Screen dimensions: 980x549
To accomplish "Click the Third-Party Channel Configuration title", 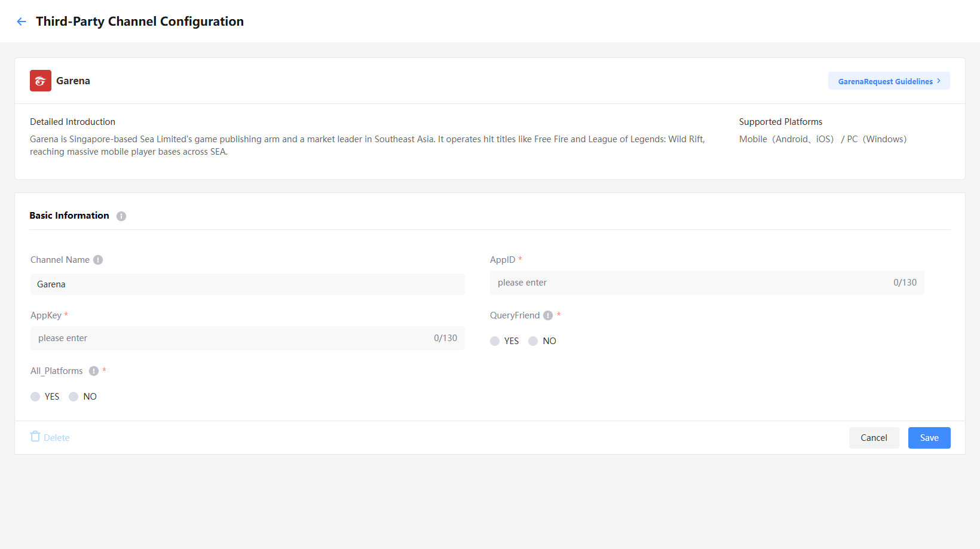I will point(140,22).
